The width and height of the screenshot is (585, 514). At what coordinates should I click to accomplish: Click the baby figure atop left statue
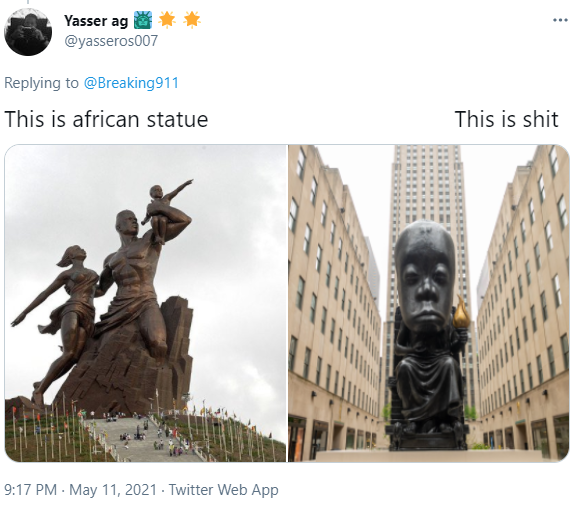[x=165, y=211]
